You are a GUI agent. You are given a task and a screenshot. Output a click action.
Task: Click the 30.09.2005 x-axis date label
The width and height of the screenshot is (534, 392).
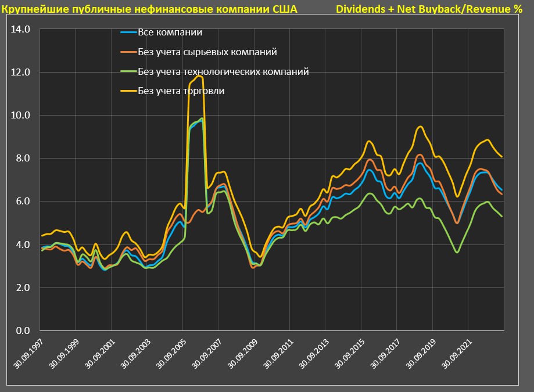tap(171, 353)
